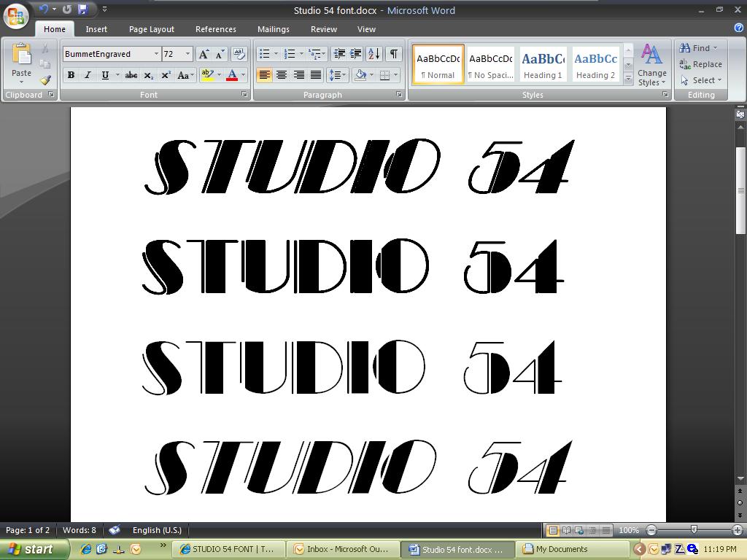Save the document with the floppy icon
The image size is (747, 560).
click(82, 9)
